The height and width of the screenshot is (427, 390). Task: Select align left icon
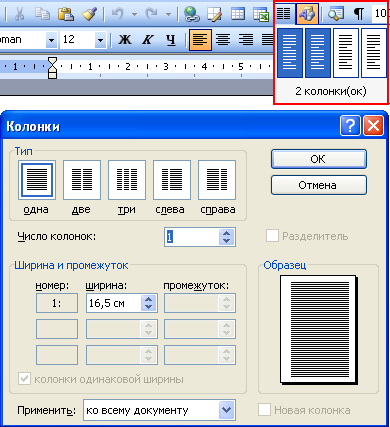pos(200,40)
